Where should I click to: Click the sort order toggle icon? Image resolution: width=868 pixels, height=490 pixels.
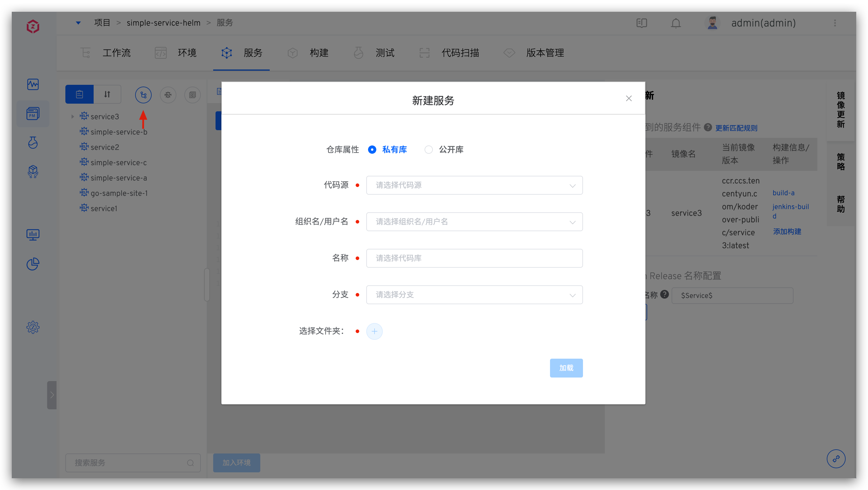coord(107,94)
